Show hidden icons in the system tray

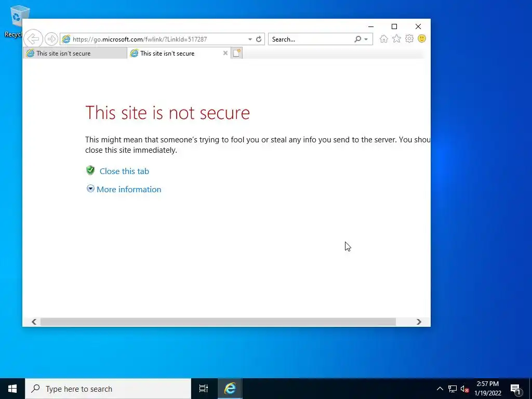(x=440, y=389)
